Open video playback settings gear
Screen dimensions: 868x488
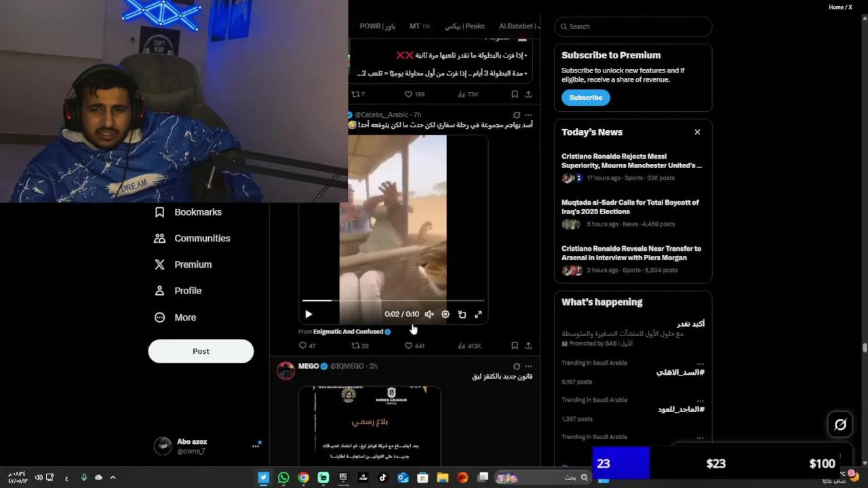pyautogui.click(x=446, y=314)
